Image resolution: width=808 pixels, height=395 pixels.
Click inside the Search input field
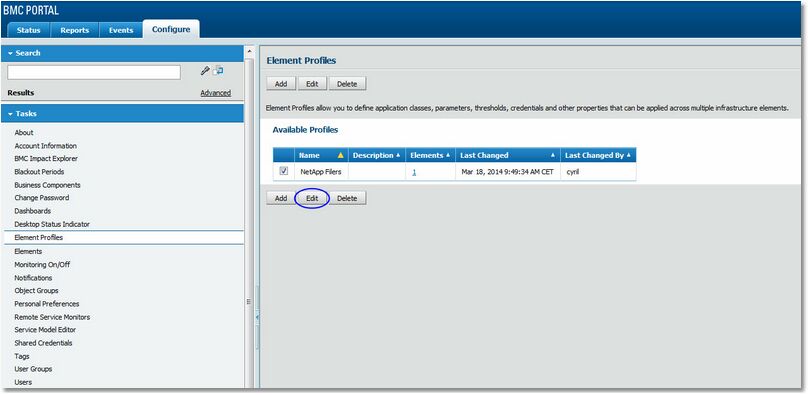pyautogui.click(x=94, y=72)
